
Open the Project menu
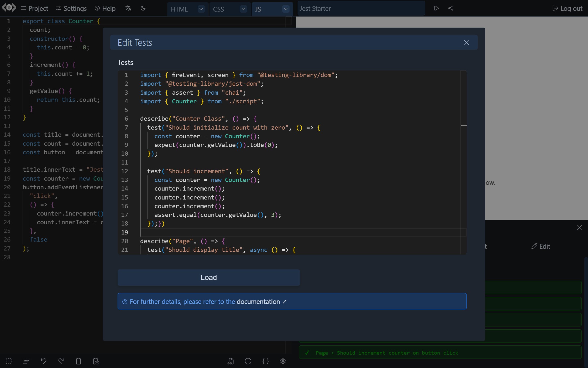coord(34,8)
